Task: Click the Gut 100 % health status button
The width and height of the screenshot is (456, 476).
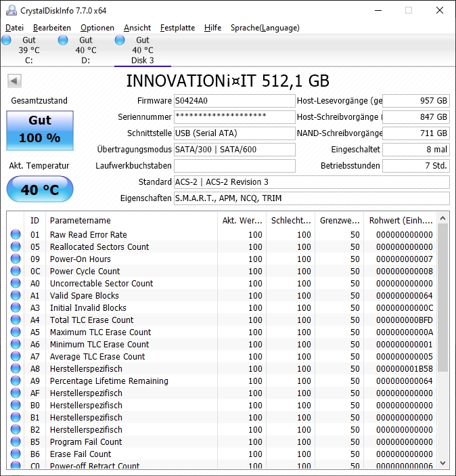Action: [40, 131]
